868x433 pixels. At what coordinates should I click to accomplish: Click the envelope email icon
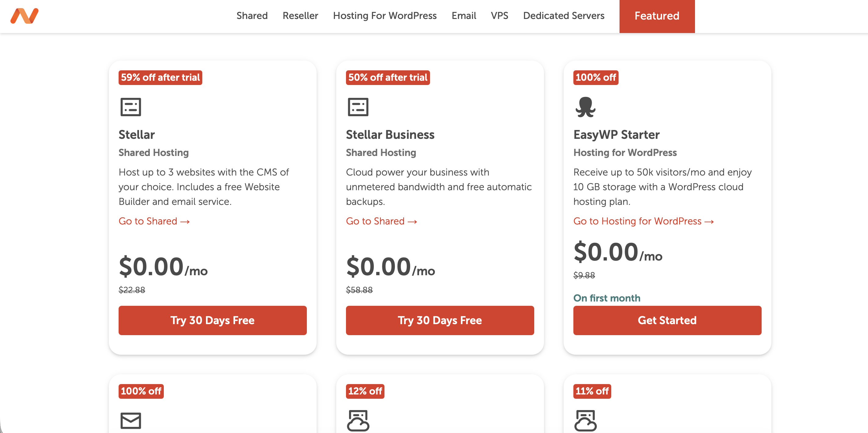131,420
